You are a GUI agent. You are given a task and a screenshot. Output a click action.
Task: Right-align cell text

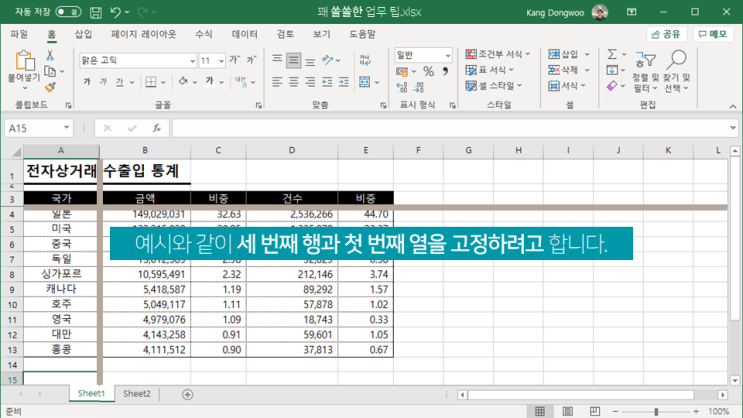310,82
